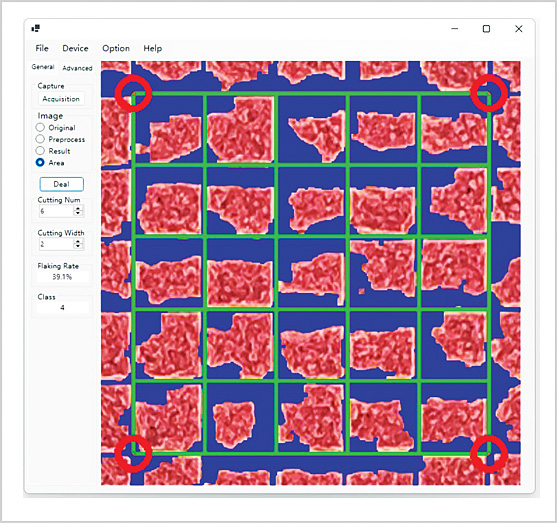557x523 pixels.
Task: Switch to the General tab
Action: coord(43,67)
